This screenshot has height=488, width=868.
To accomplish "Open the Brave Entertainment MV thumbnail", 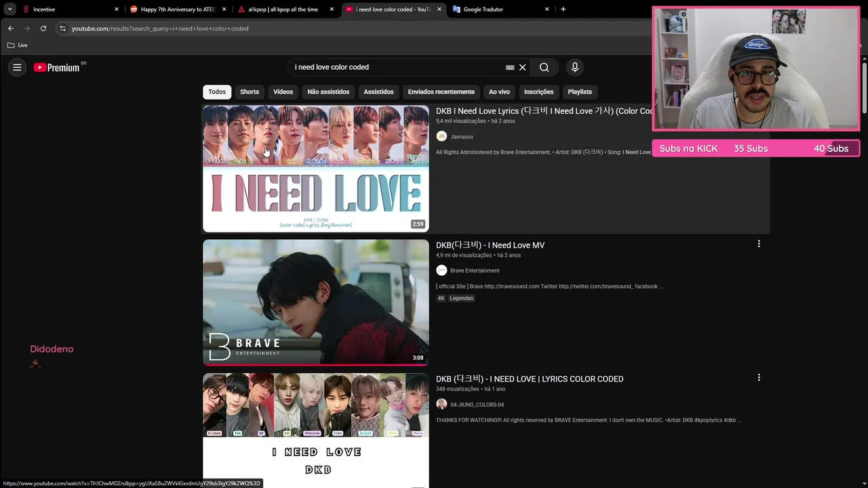I will pyautogui.click(x=316, y=302).
